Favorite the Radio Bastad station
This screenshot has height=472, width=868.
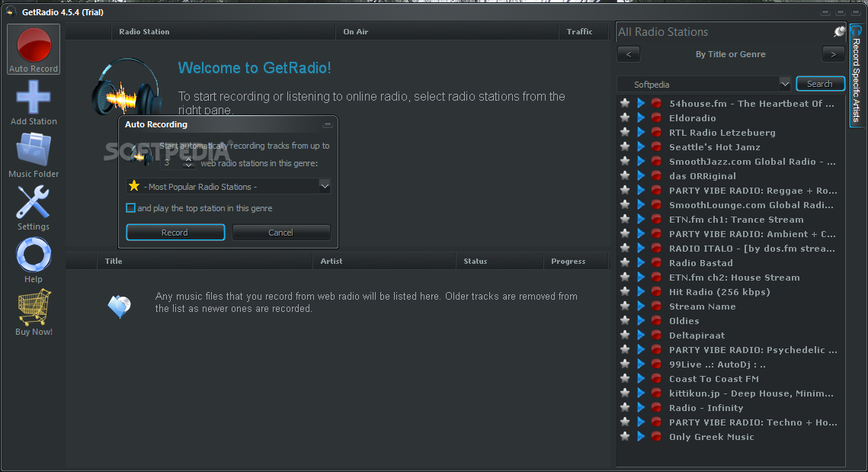(x=625, y=262)
